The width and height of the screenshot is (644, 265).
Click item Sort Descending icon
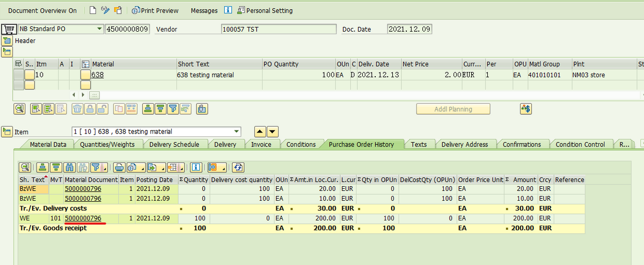click(160, 109)
